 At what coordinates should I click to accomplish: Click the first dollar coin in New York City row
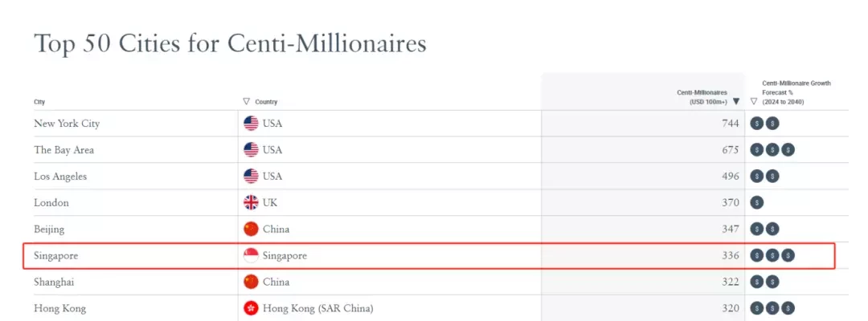[757, 124]
